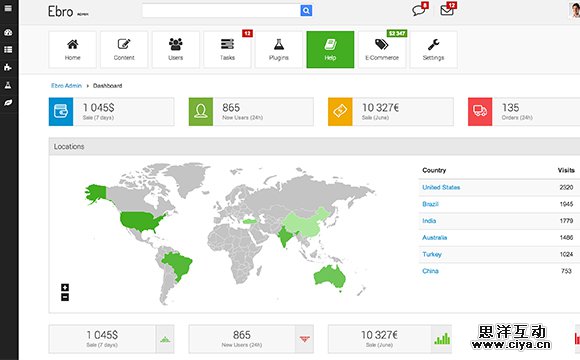Click the blue search button
This screenshot has height=360, width=580.
coord(306,11)
